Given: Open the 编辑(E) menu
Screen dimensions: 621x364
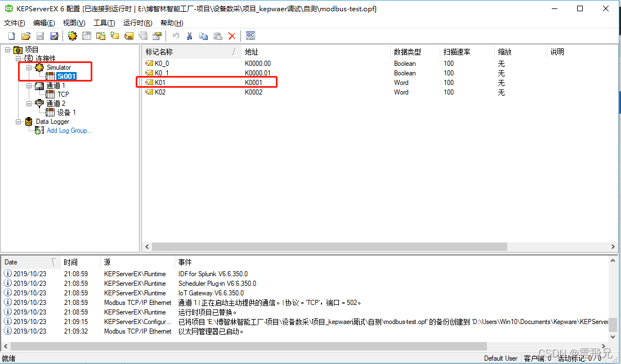Looking at the screenshot, I should tap(44, 23).
